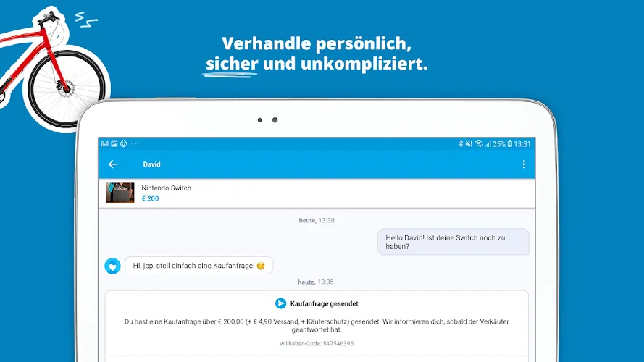Tap the battery icon in status bar
The image size is (644, 362).
(510, 143)
